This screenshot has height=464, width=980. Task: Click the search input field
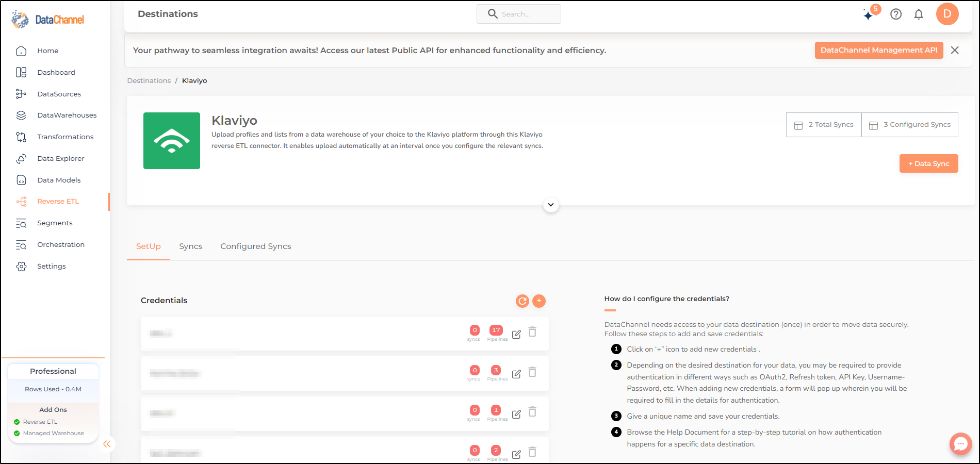click(519, 14)
